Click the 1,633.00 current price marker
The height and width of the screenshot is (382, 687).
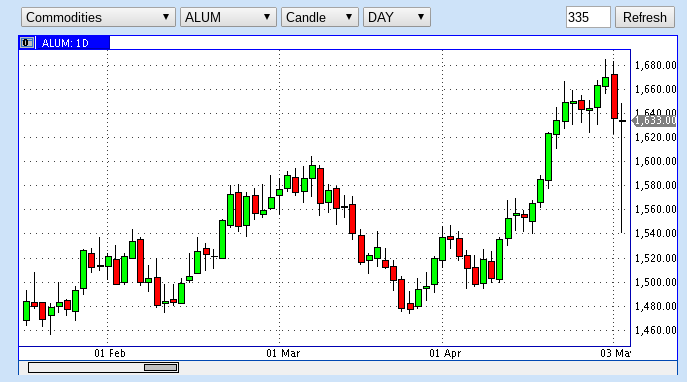click(x=655, y=120)
